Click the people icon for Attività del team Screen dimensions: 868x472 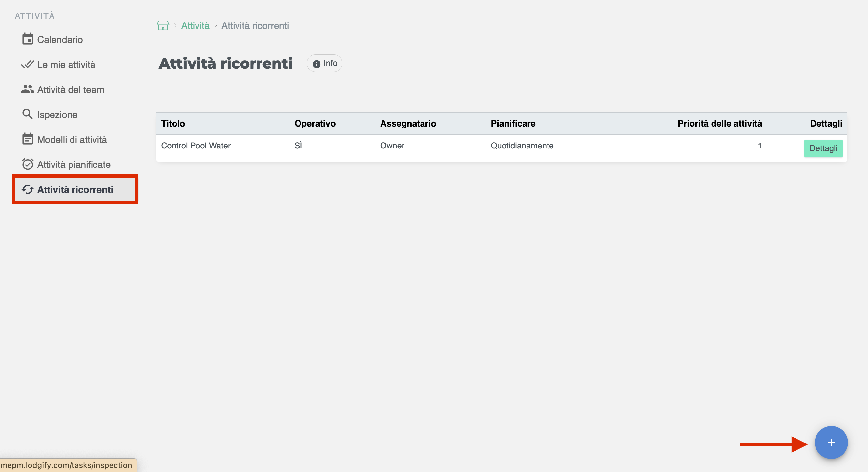pyautogui.click(x=28, y=89)
